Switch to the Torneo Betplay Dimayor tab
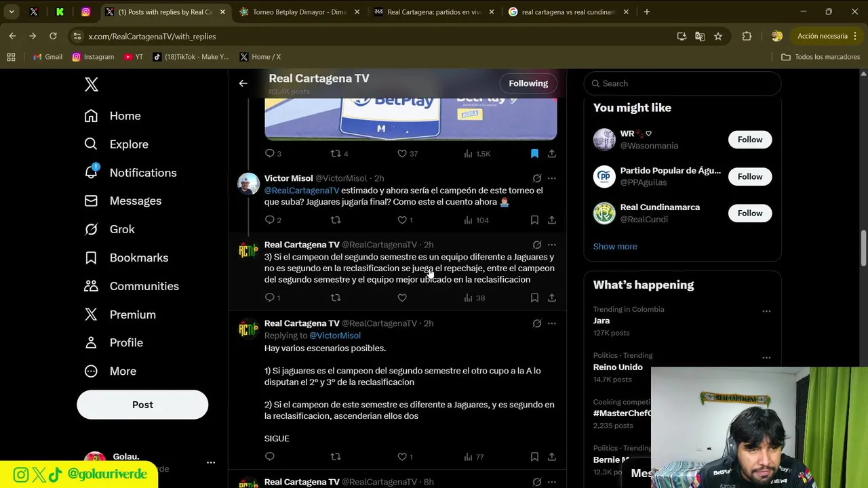The height and width of the screenshot is (488, 868). (x=300, y=12)
